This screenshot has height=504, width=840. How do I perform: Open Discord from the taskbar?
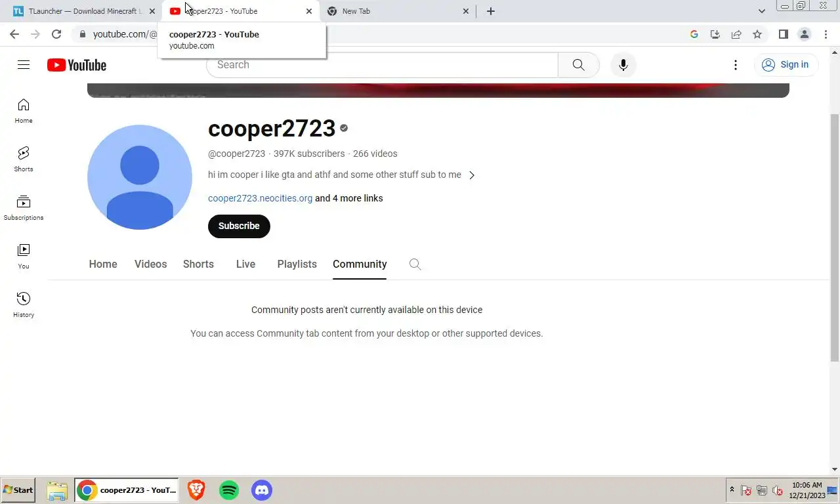262,490
